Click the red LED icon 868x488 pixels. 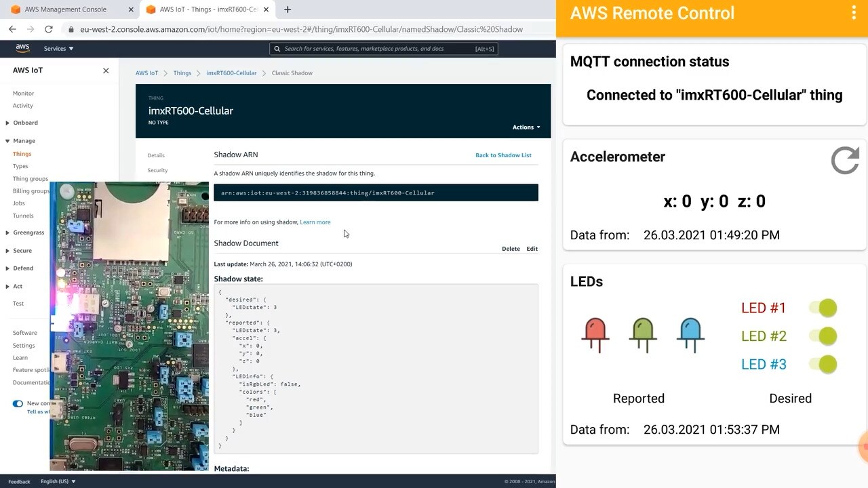pos(595,335)
